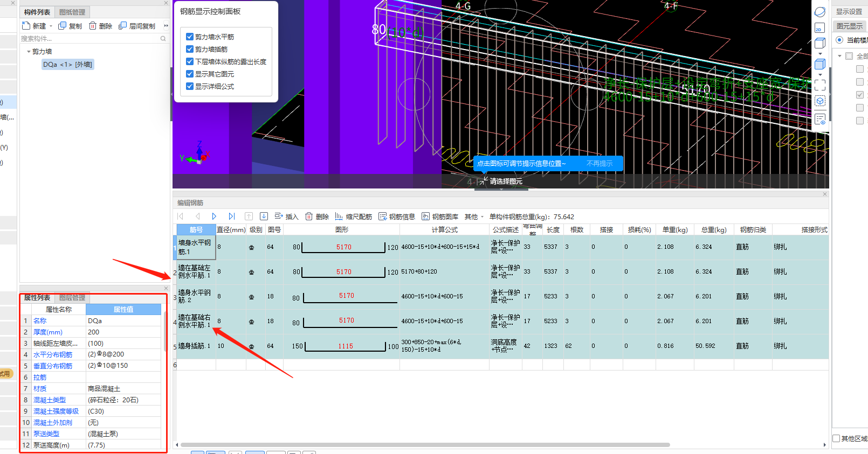The width and height of the screenshot is (868, 454).
Task: Click the 垂直分布钢筋 property link
Action: pyautogui.click(x=53, y=366)
